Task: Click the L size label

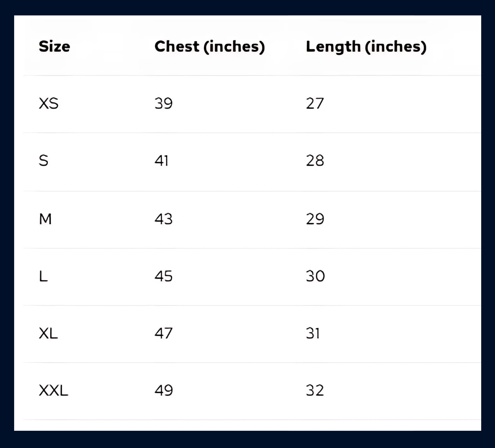Action: coord(43,276)
